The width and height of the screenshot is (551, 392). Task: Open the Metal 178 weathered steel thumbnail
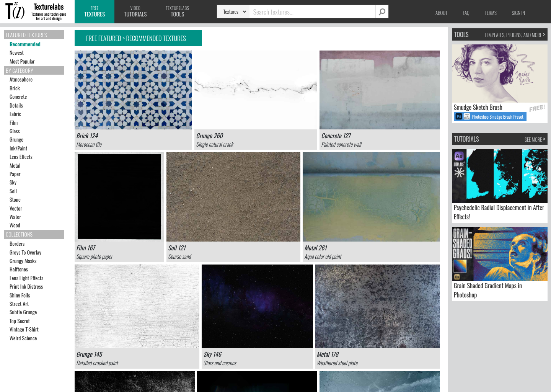(378, 306)
